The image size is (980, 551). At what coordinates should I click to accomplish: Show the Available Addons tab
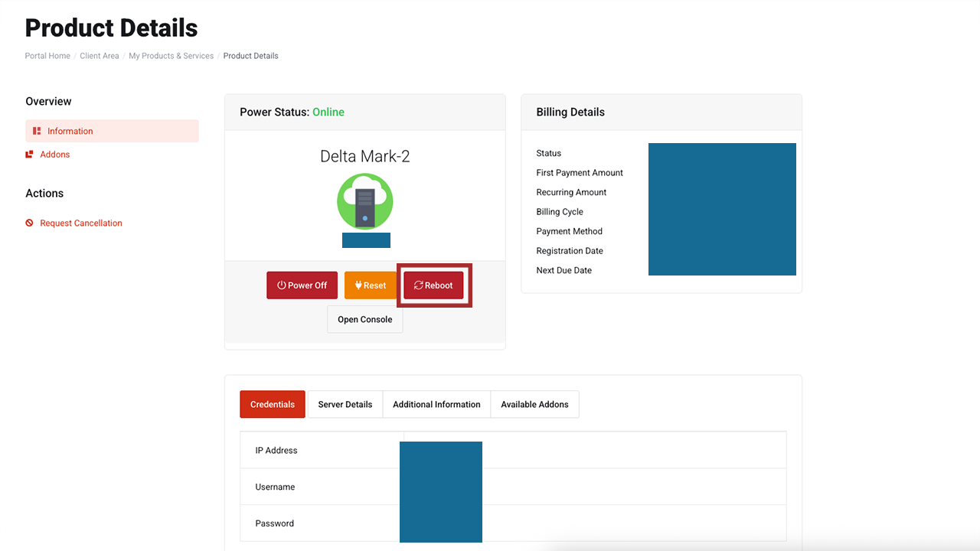coord(534,405)
